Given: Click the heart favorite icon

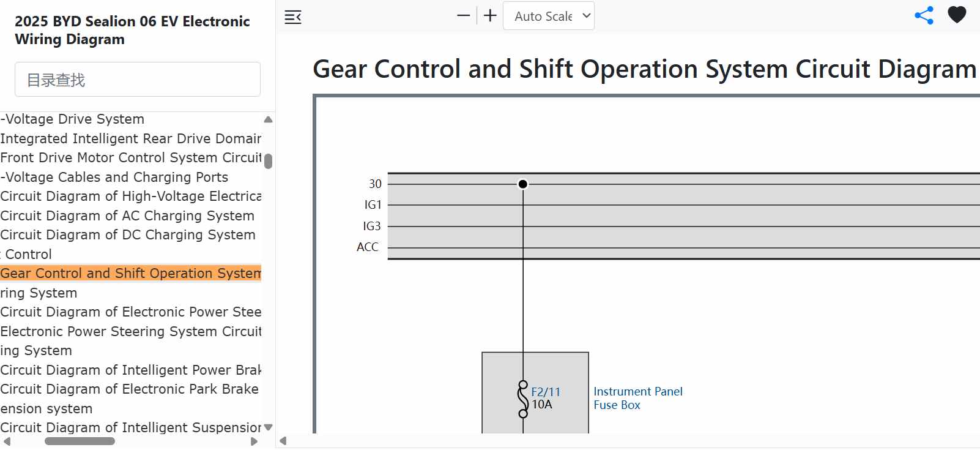Looking at the screenshot, I should (957, 15).
